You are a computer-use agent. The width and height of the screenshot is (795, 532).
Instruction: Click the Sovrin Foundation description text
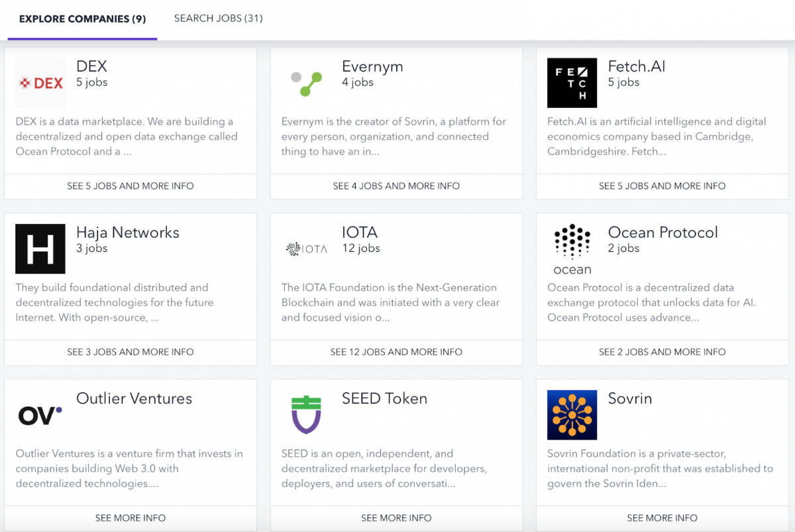pyautogui.click(x=661, y=469)
